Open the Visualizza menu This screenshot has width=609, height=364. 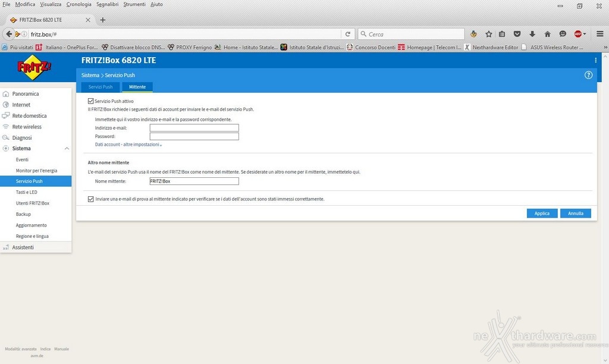coord(51,4)
